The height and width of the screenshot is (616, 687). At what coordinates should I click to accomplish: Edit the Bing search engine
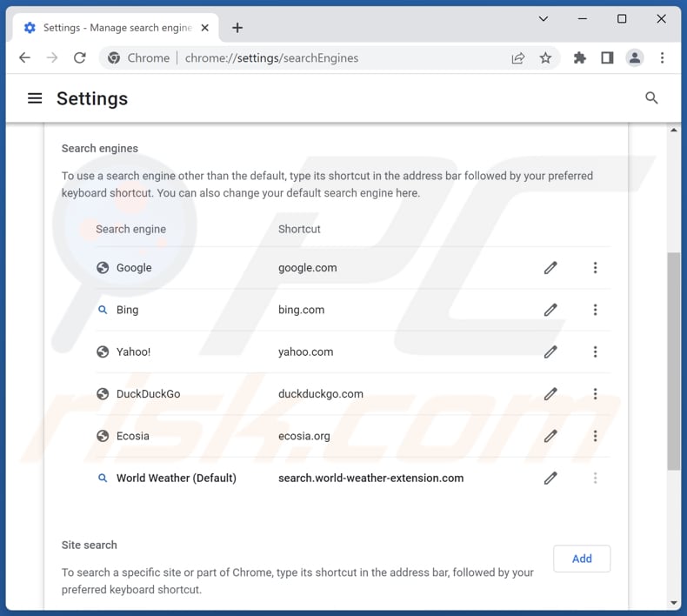[550, 310]
